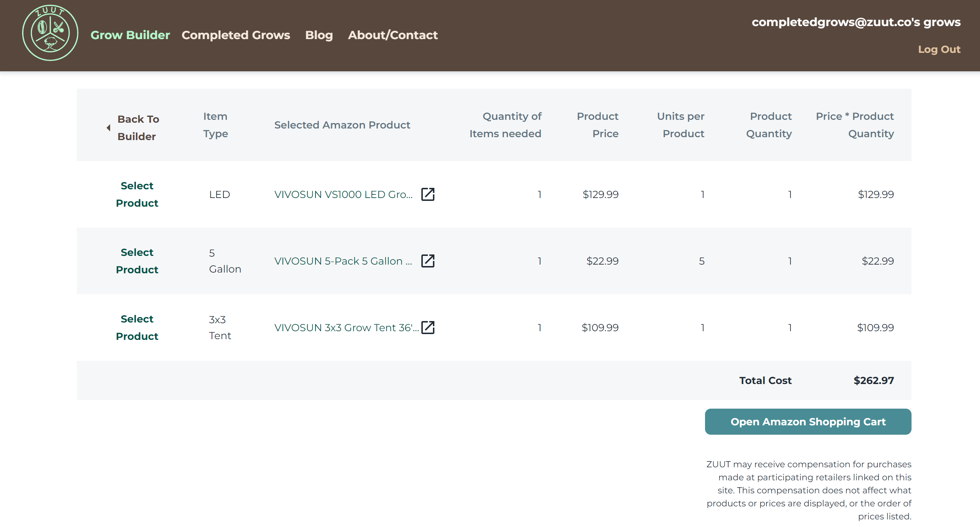This screenshot has height=527, width=980.
Task: Click the ZUUT circular logo
Action: click(50, 33)
